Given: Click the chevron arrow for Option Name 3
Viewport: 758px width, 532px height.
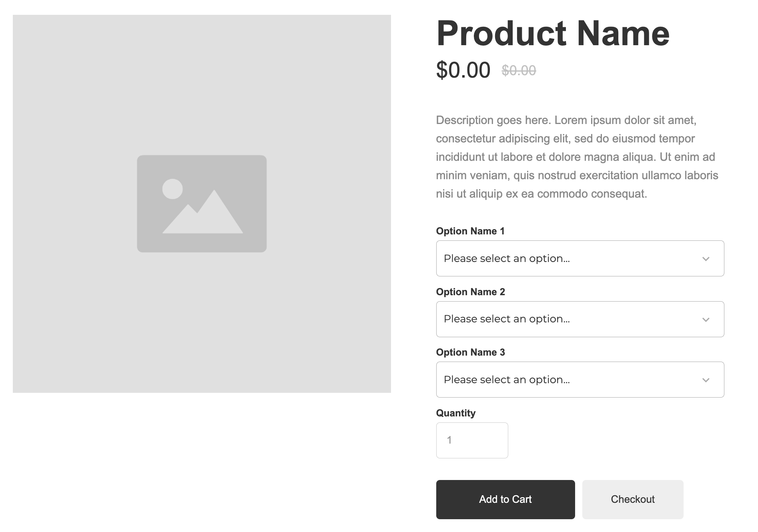Looking at the screenshot, I should (x=706, y=380).
